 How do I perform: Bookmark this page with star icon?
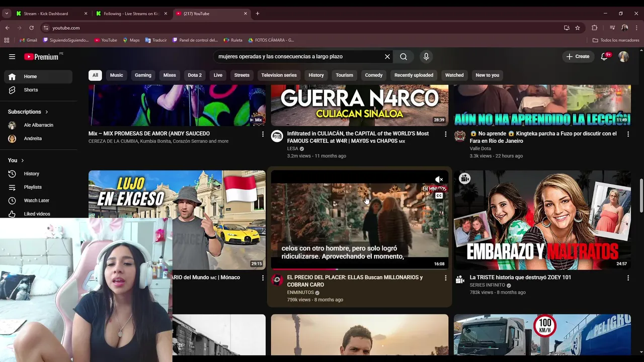tap(578, 28)
